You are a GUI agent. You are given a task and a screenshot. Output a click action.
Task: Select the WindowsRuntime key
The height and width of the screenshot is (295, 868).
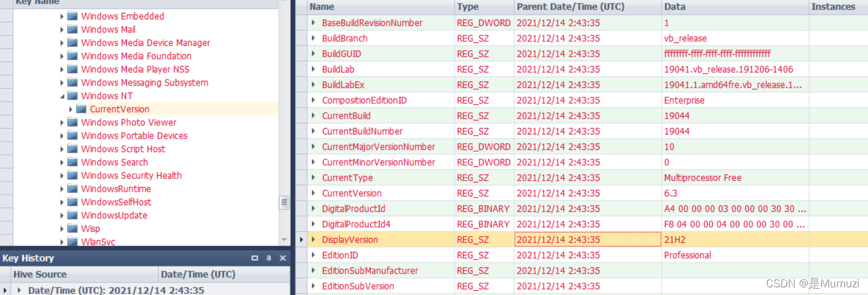(116, 189)
